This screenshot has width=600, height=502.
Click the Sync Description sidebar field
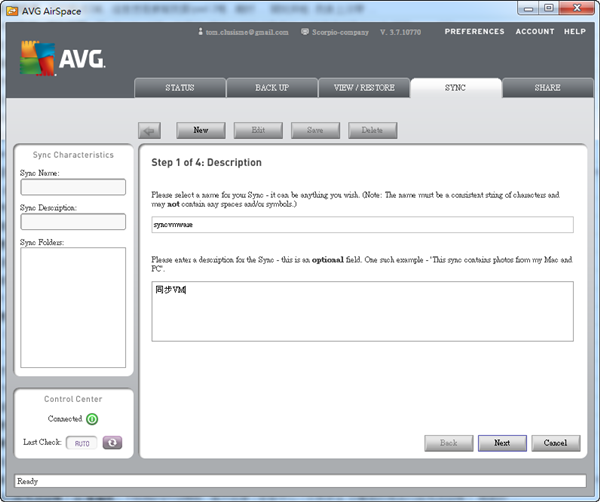point(73,222)
